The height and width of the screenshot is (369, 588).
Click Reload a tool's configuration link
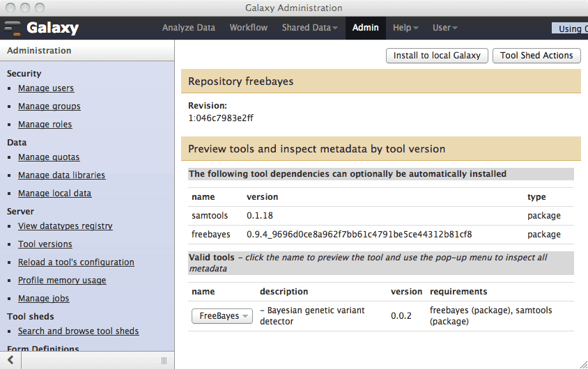click(76, 262)
